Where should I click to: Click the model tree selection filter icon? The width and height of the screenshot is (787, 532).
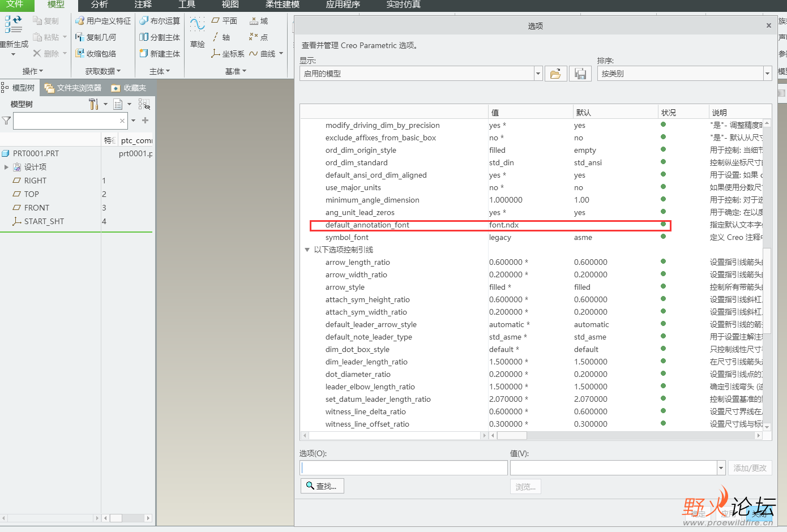144,104
